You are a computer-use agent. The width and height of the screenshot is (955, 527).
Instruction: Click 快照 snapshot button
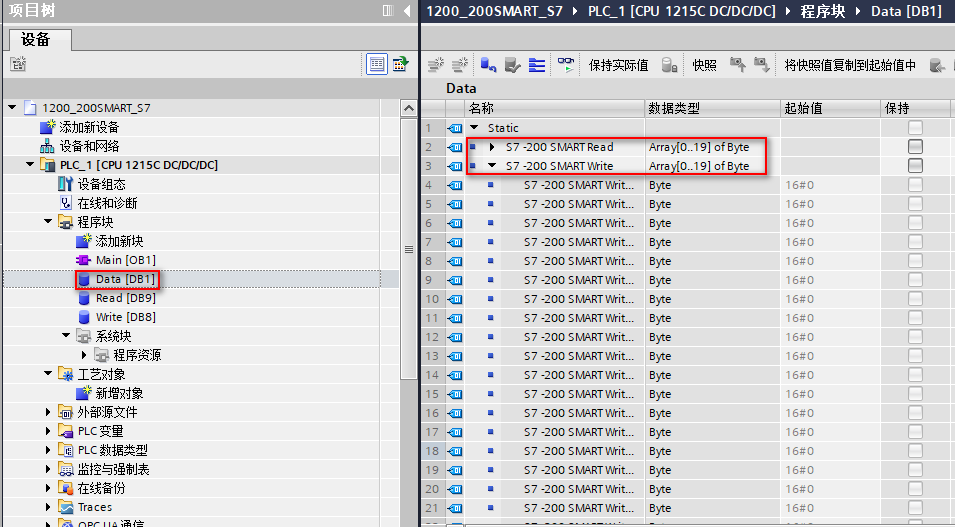(704, 66)
